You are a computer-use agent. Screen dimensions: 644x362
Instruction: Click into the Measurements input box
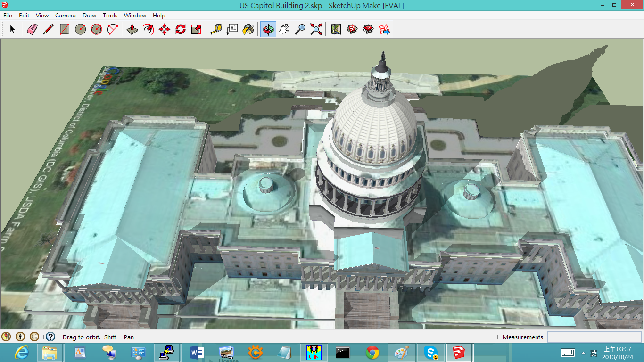(x=594, y=337)
